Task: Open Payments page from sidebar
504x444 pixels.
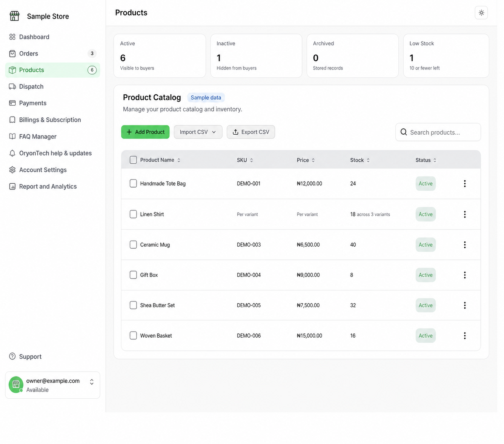Action: pos(52,103)
